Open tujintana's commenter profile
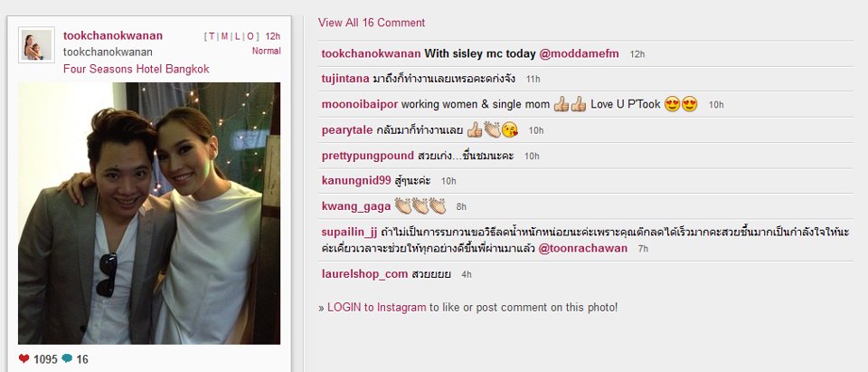The height and width of the screenshot is (372, 868). point(344,79)
